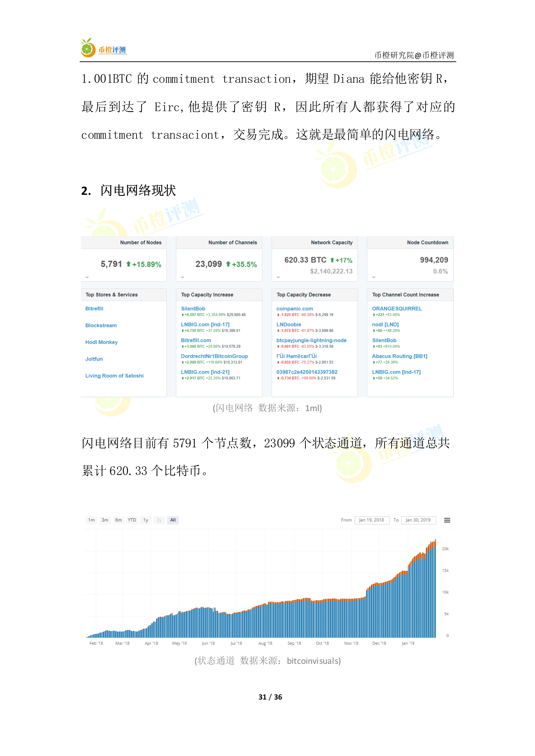Expand chevron under Number of Nodes
Image resolution: width=535 pixels, height=756 pixels.
(x=87, y=277)
